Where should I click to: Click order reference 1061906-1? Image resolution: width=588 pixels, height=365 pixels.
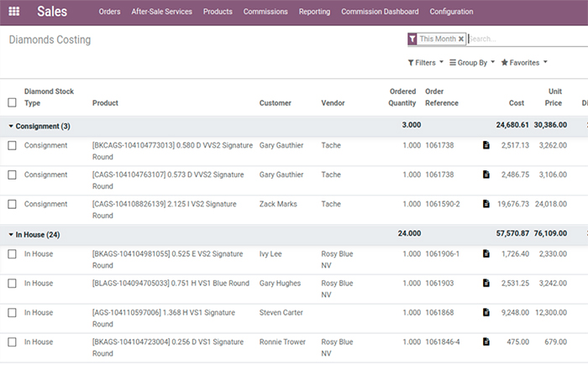click(443, 253)
